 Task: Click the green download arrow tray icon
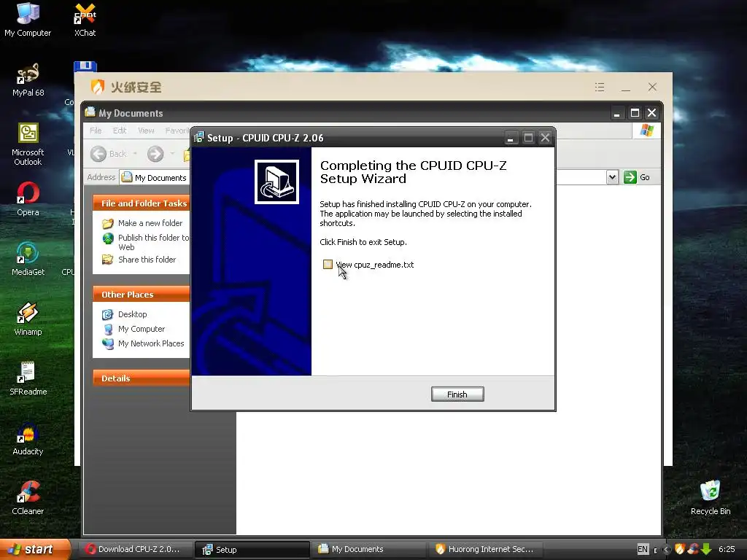706,549
